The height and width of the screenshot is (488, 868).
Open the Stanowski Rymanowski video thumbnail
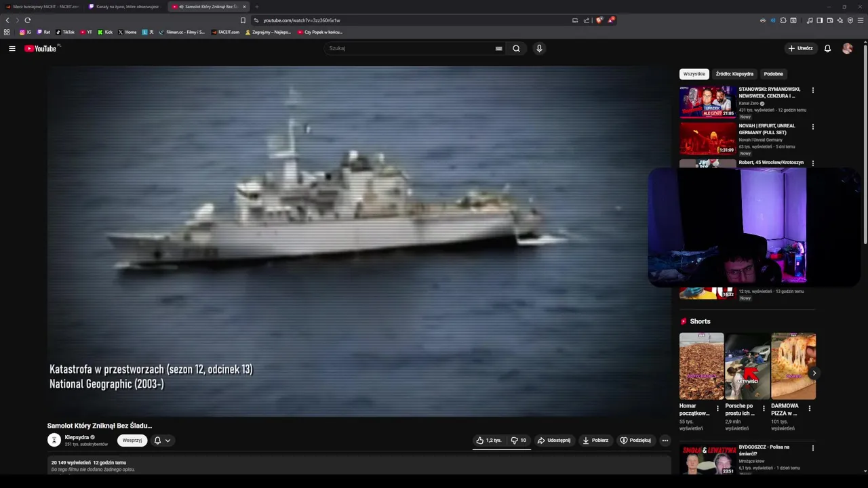[x=707, y=102]
